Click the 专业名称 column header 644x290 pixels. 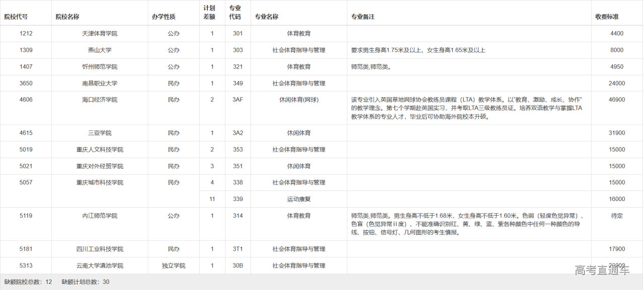267,17
